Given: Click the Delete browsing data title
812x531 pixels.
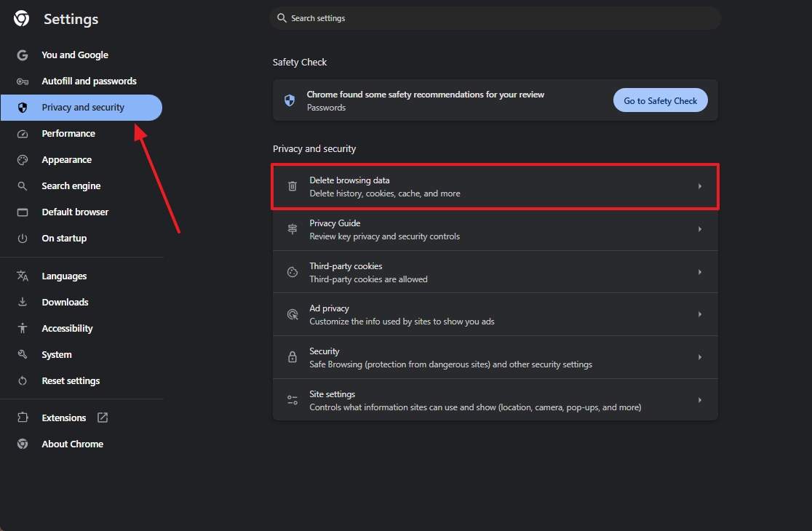Looking at the screenshot, I should coord(349,180).
